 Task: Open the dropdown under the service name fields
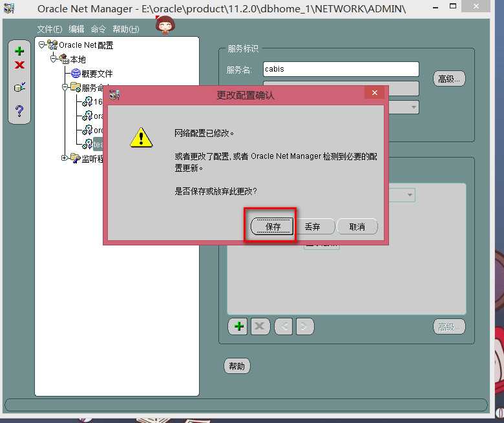(x=414, y=107)
